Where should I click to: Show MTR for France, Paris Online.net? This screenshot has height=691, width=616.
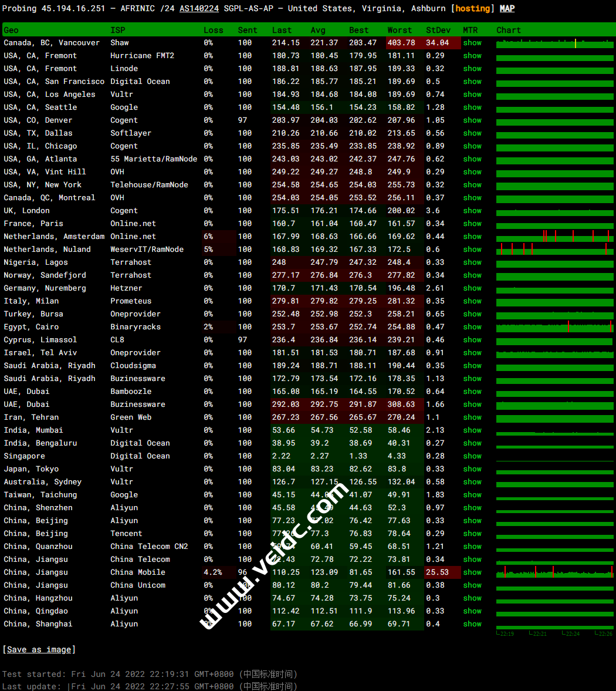click(472, 224)
